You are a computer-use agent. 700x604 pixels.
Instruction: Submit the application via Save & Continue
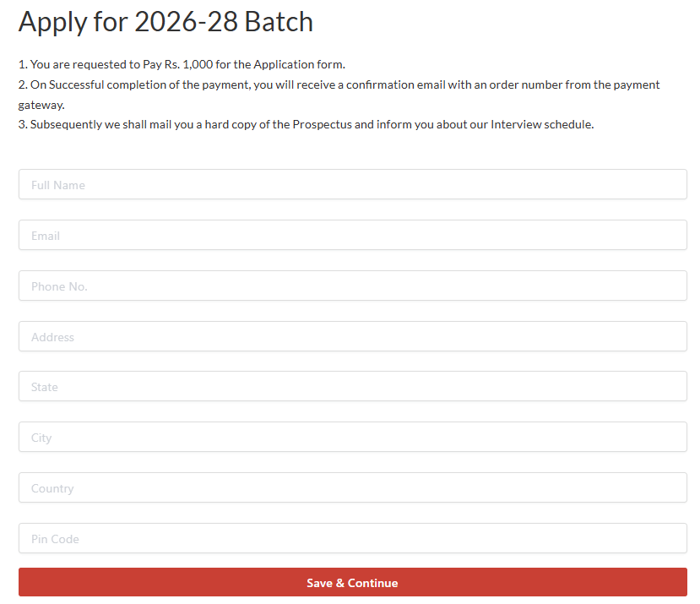coord(352,582)
